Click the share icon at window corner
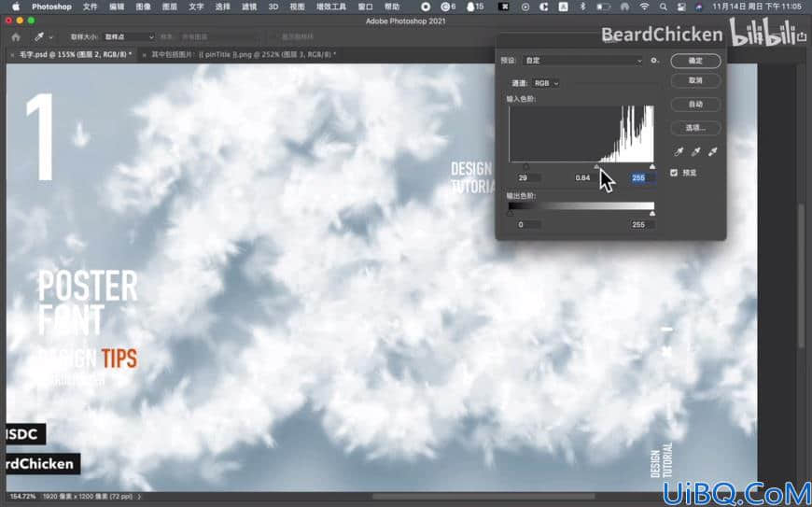This screenshot has width=812, height=507. (x=802, y=37)
